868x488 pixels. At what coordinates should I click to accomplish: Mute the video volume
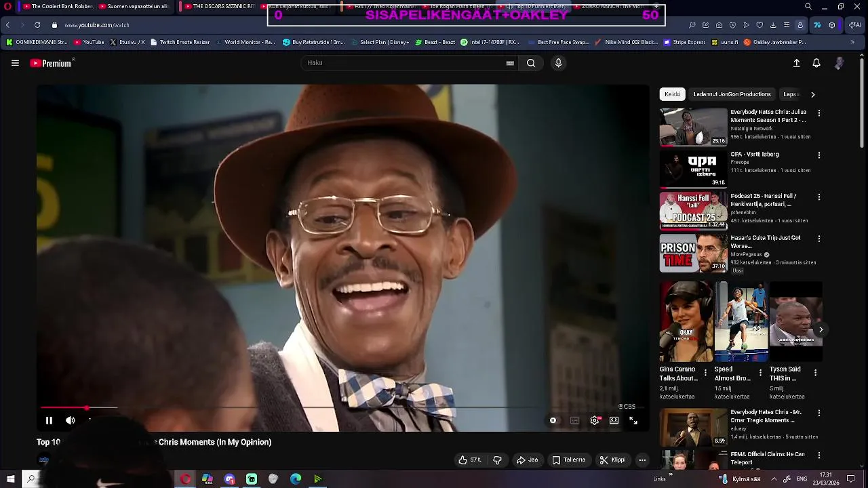click(70, 420)
